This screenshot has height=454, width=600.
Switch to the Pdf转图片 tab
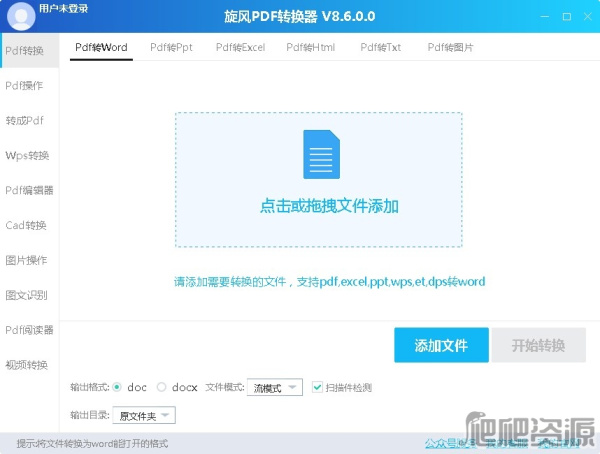pos(450,47)
